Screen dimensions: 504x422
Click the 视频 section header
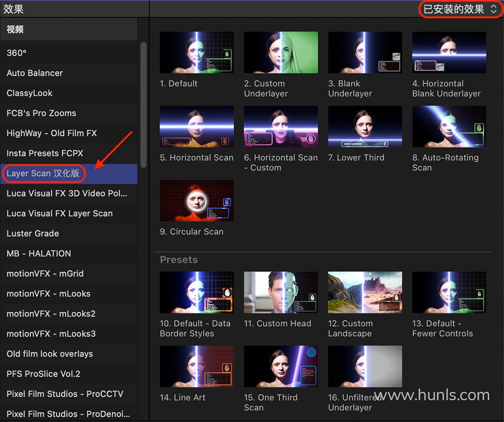[15, 30]
